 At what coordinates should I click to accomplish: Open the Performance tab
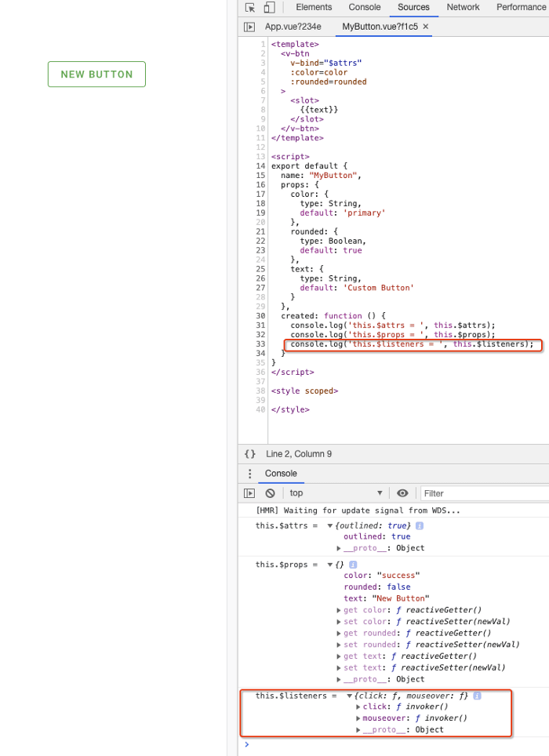click(521, 7)
